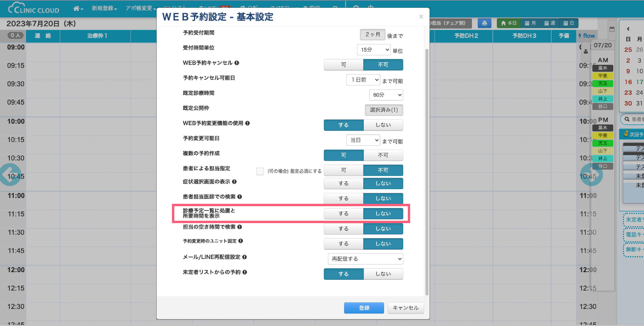Set WEB予約キャンセル to 可
Viewport: 644px width, 326px height.
343,65
